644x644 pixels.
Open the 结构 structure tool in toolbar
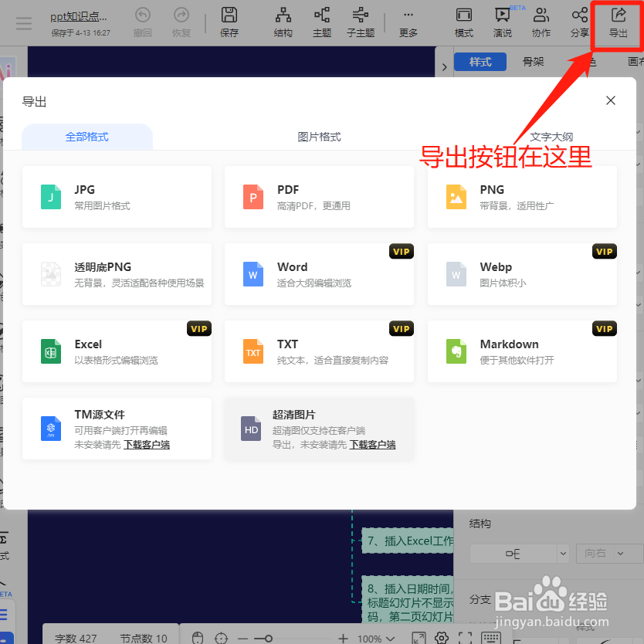point(283,21)
